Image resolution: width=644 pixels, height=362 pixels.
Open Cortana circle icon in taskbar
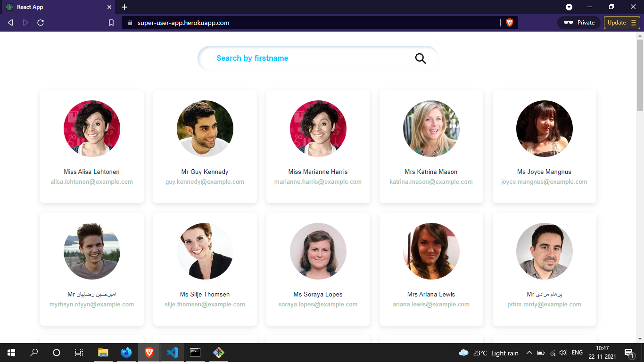click(x=57, y=353)
